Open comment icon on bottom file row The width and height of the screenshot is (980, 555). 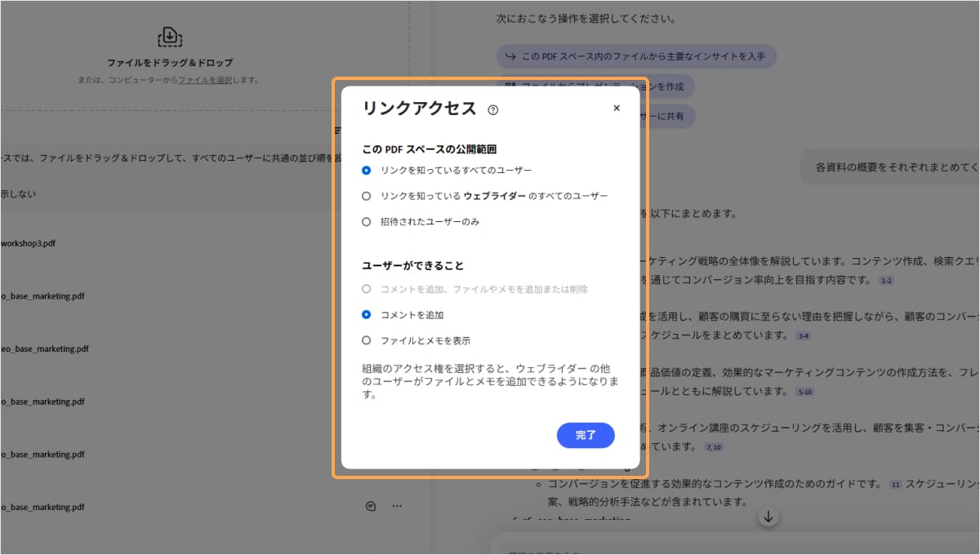tap(371, 506)
